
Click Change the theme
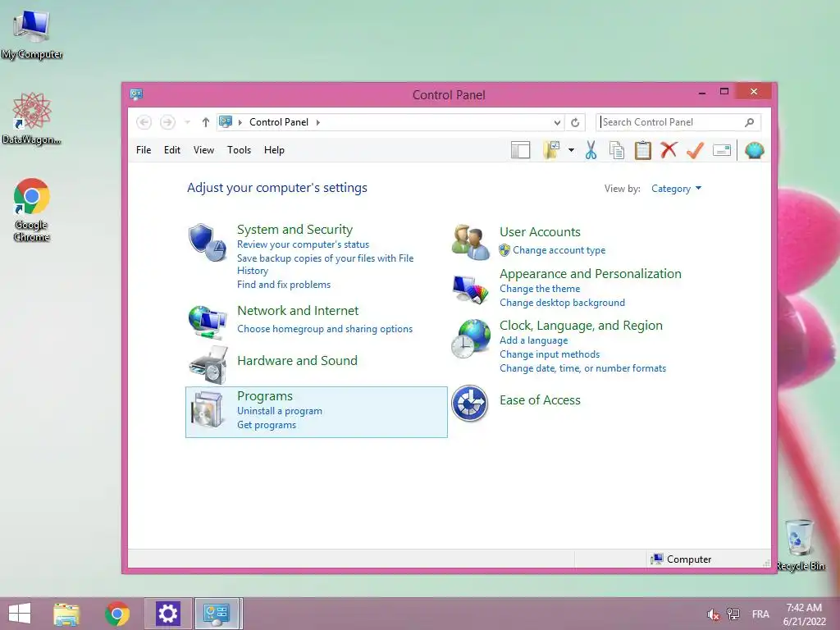[x=540, y=289]
